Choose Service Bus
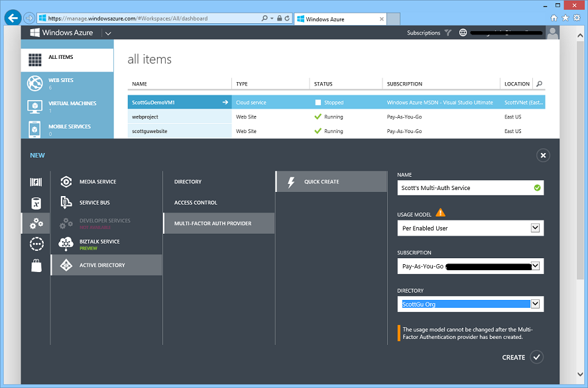 tap(107, 203)
